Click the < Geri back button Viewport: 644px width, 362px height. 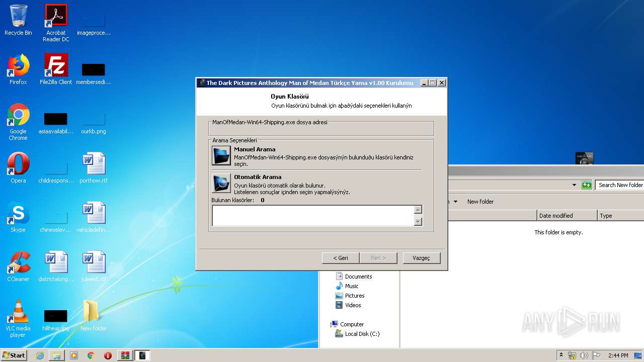[x=341, y=258]
